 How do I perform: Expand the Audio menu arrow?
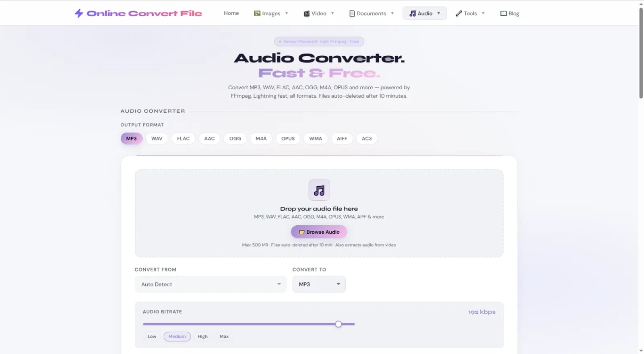(439, 13)
